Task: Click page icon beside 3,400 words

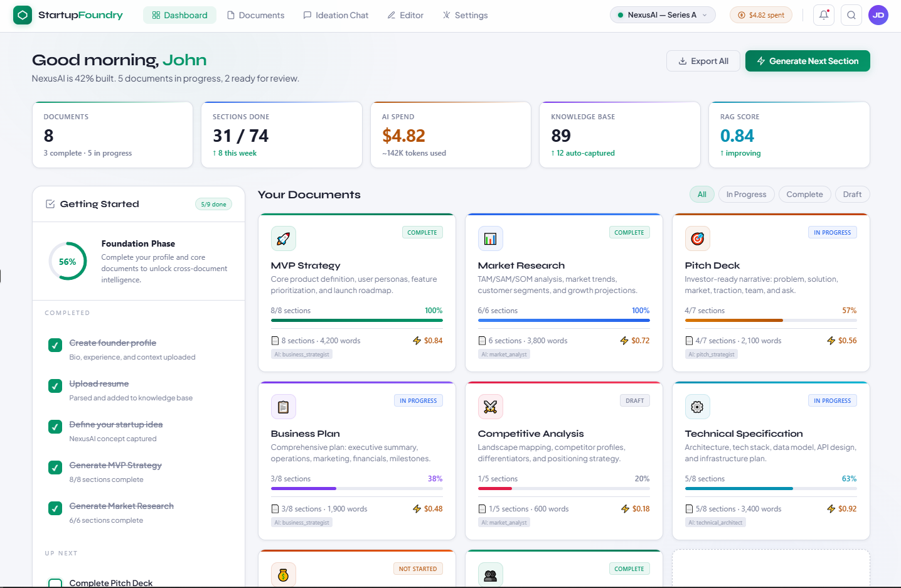Action: point(689,509)
